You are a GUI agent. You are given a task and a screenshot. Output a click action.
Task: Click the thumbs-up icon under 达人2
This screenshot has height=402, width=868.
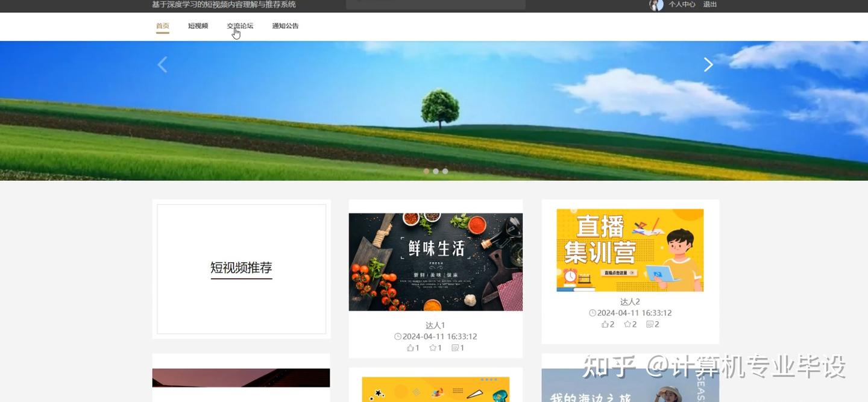606,324
